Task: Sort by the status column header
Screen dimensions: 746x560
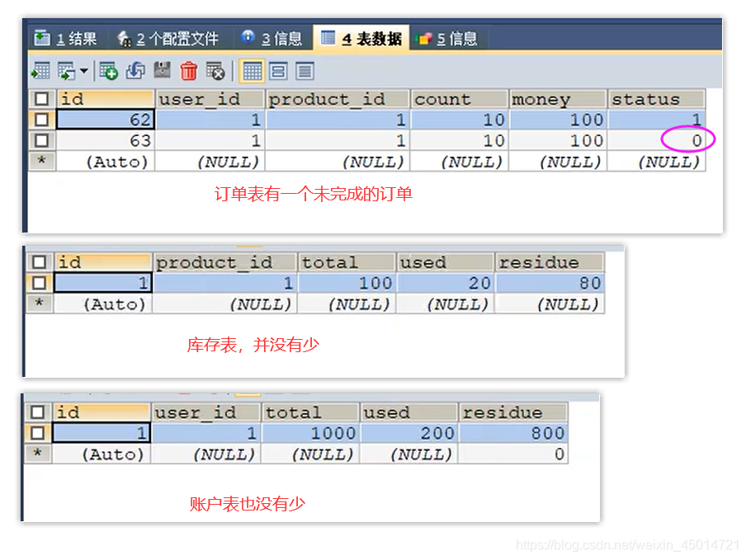Action: coord(656,99)
